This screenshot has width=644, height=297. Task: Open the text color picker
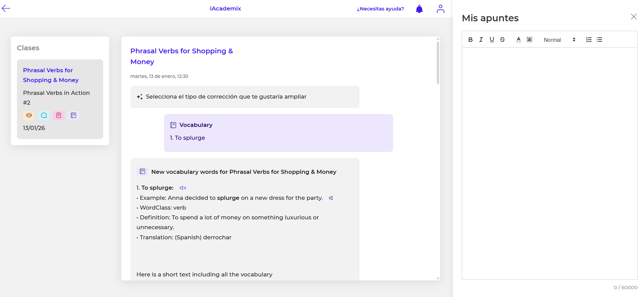pos(519,40)
